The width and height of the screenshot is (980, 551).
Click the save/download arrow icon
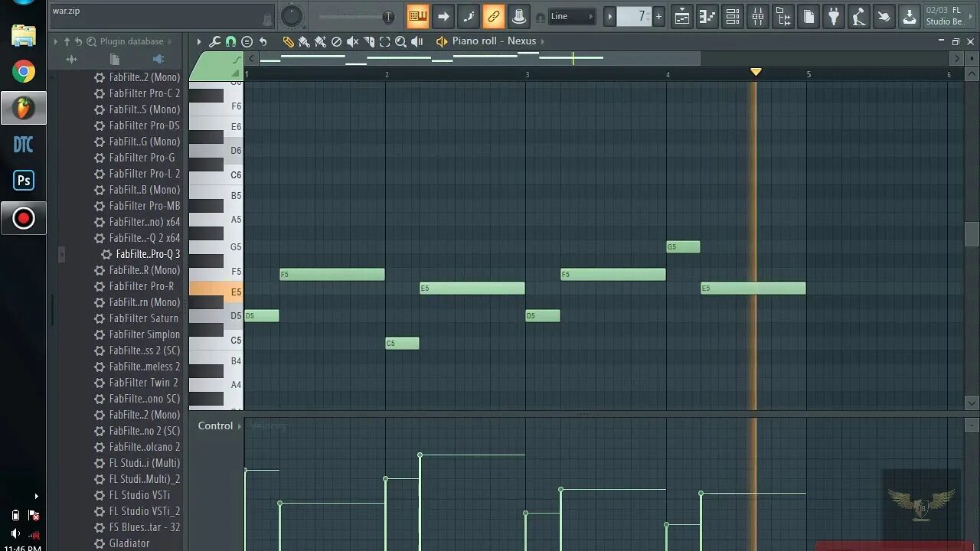click(x=910, y=16)
